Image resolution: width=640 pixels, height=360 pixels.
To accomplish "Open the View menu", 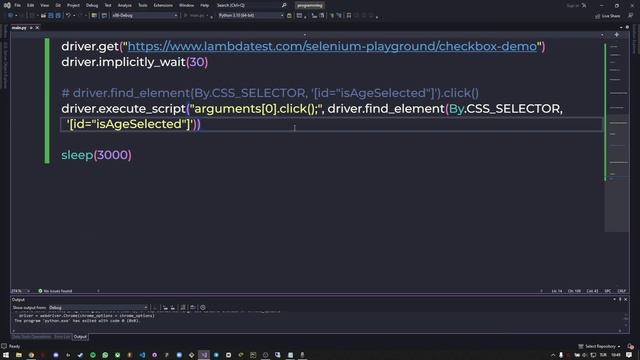I will coord(44,5).
